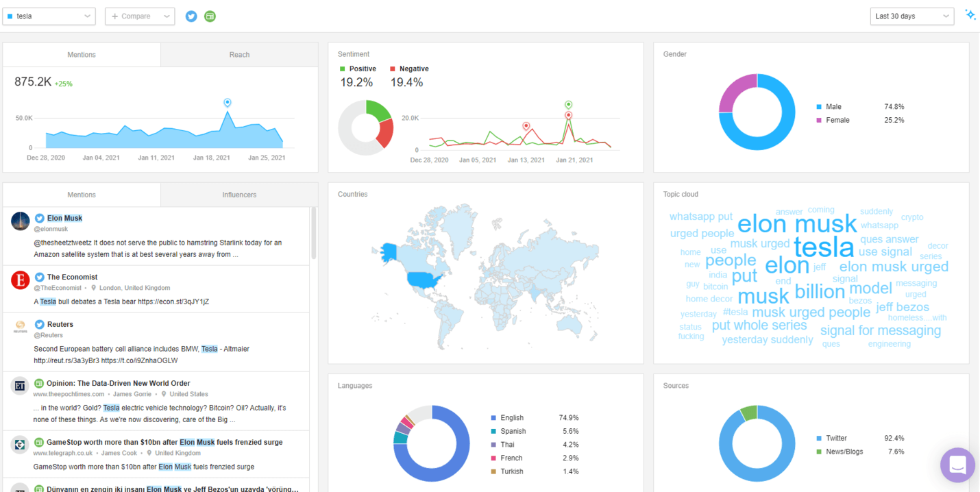Toggle the Male legend entry
Viewport: 980px width, 492px height.
click(829, 107)
